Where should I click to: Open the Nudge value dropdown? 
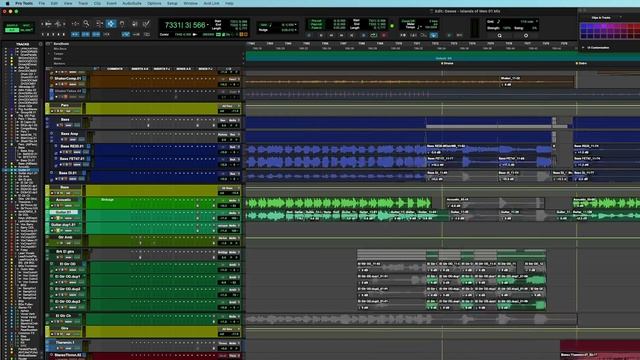tap(295, 30)
